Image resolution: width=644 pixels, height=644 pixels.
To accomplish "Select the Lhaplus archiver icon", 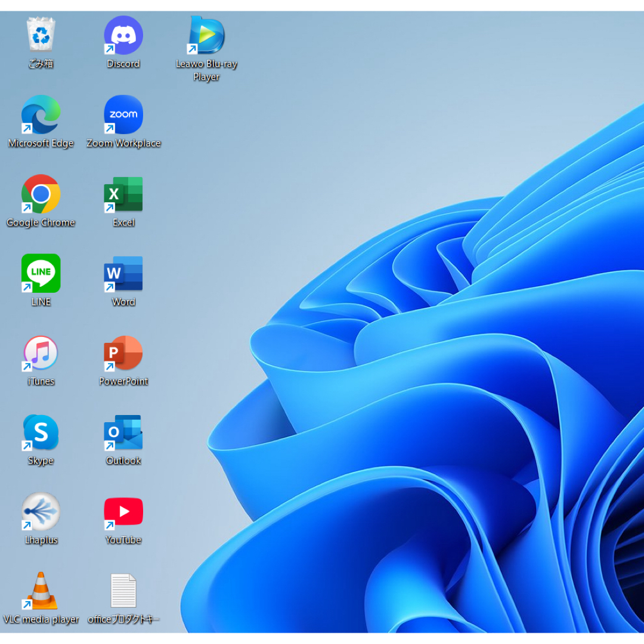I will pos(41,512).
